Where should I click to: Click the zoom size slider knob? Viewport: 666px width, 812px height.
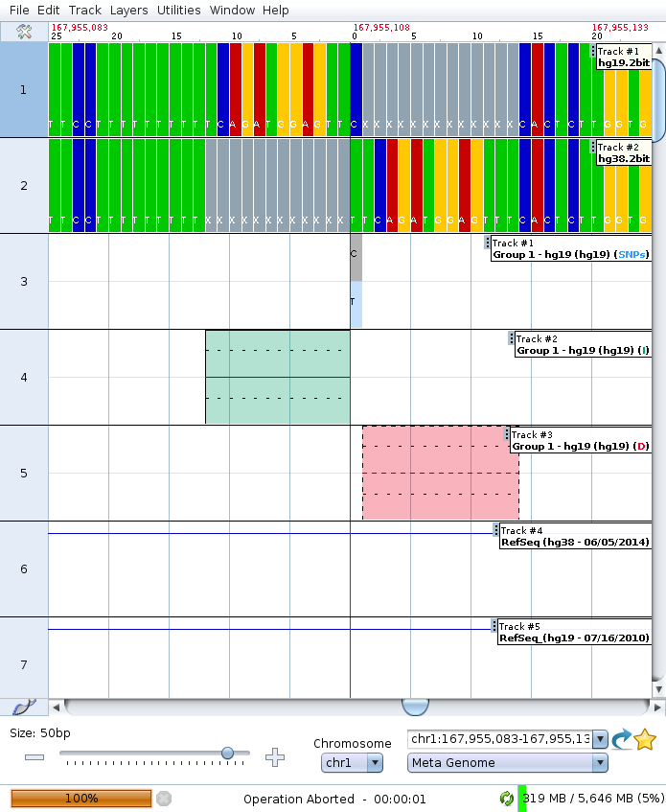coord(227,754)
